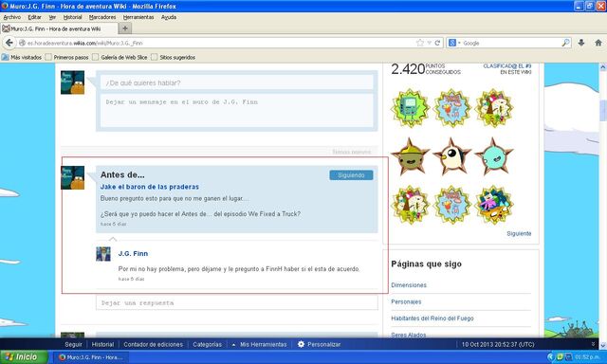
Task: Open avatar beside Antes de... message
Action: tap(72, 177)
